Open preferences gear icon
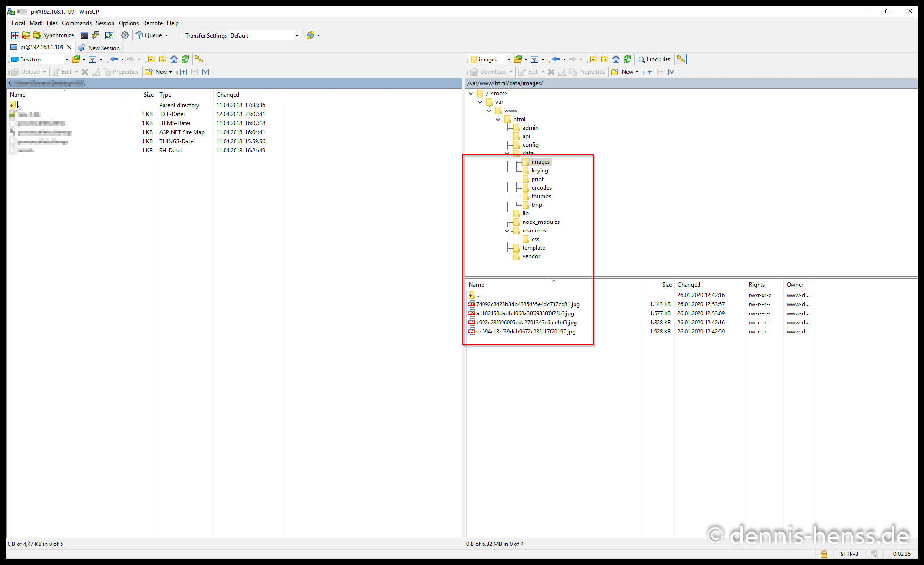 click(x=125, y=35)
